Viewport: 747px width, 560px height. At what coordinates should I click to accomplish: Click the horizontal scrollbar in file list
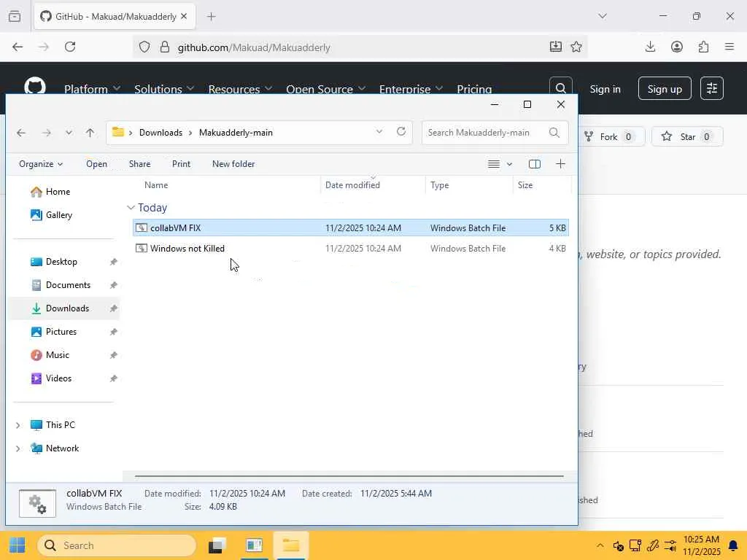(x=349, y=475)
